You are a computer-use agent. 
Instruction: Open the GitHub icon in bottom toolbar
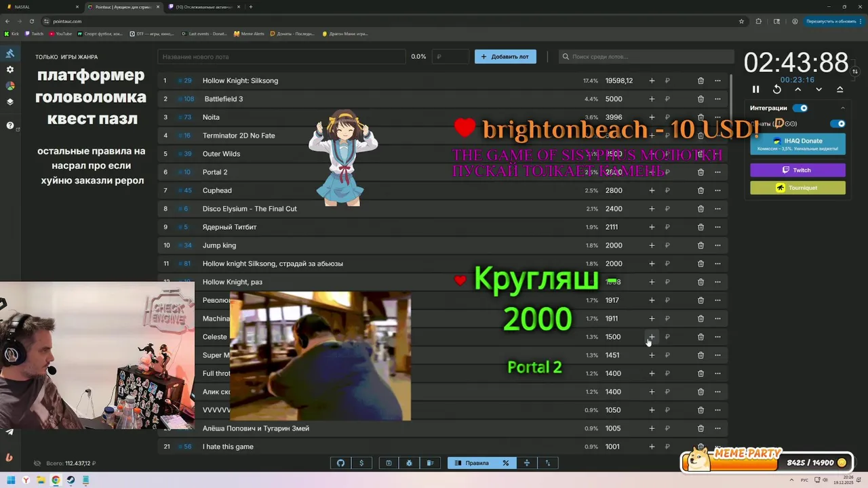pyautogui.click(x=340, y=463)
